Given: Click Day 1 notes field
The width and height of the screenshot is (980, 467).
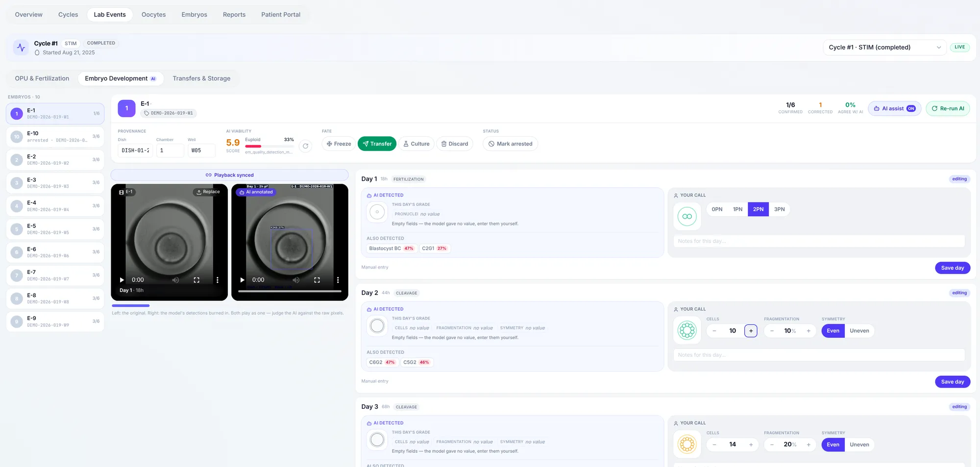Looking at the screenshot, I should [819, 241].
